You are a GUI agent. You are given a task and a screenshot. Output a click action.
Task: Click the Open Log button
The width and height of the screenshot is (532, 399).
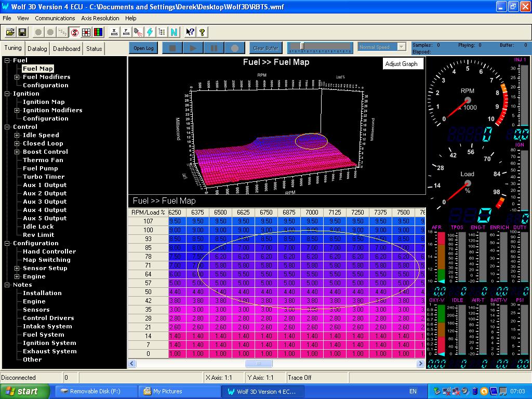click(143, 48)
